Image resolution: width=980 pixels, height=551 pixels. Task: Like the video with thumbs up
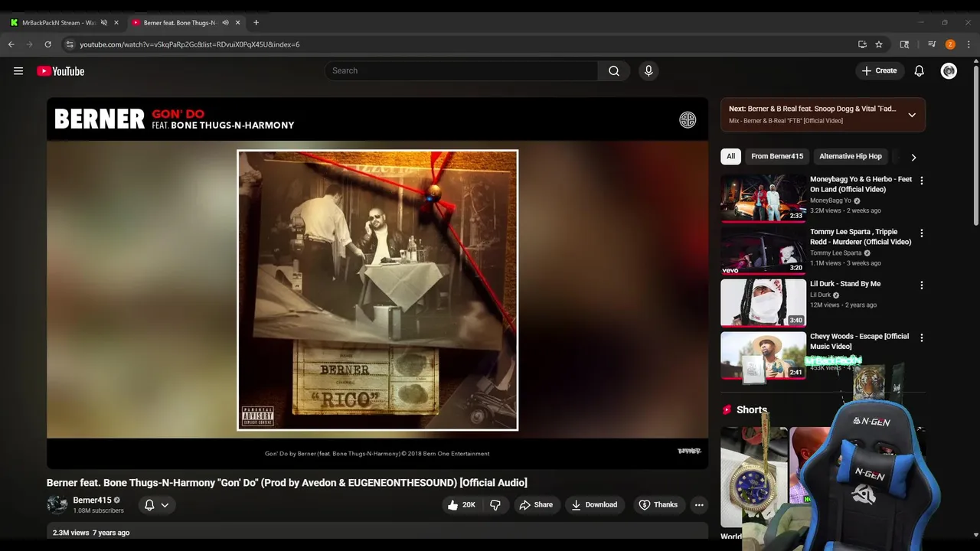click(x=462, y=505)
